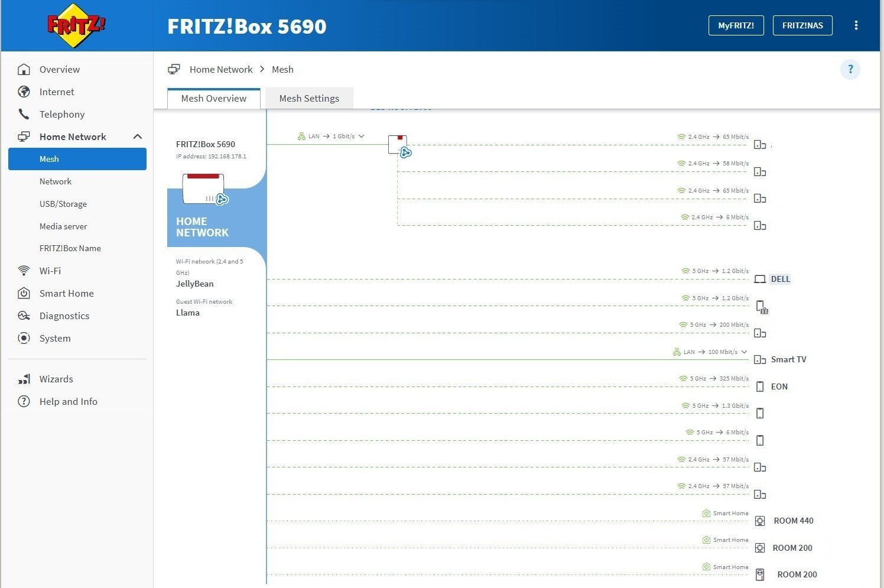Click the Mesh breadcrumb item
This screenshot has width=884, height=588.
[x=282, y=69]
